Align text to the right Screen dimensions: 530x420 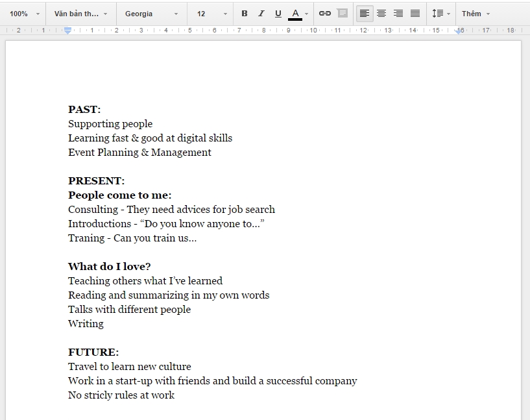398,14
